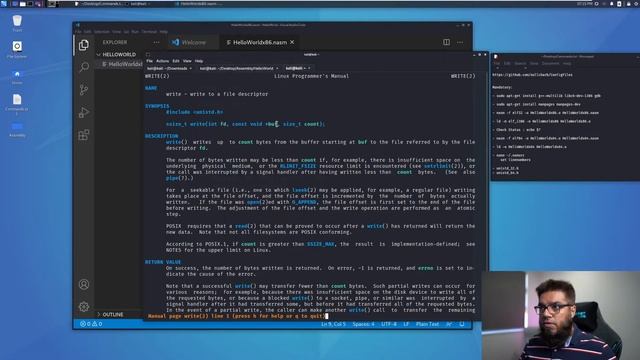Launch the terminal from the top panel
640x360 pixels.
coord(31,4)
